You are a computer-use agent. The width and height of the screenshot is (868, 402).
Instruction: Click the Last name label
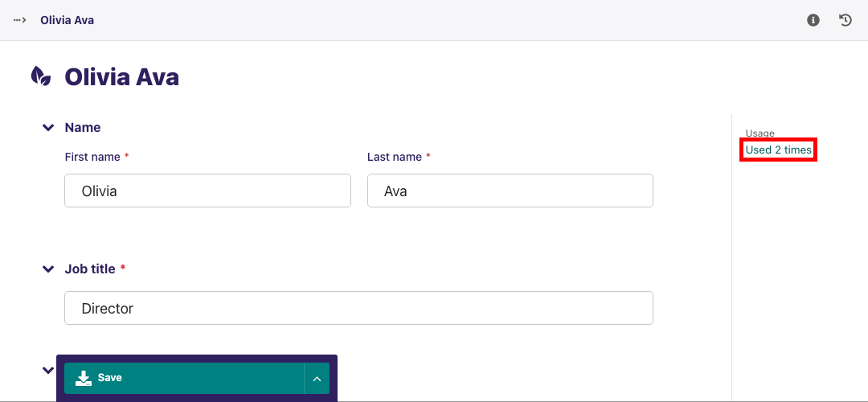pyautogui.click(x=395, y=158)
